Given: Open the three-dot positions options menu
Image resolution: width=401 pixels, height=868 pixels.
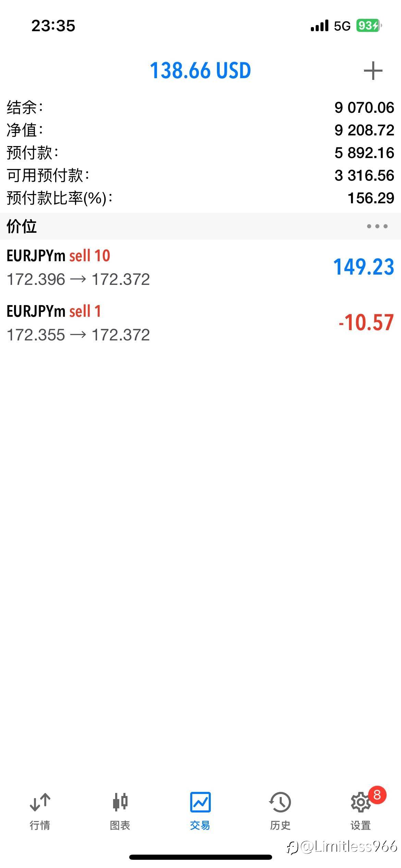Looking at the screenshot, I should tap(377, 226).
